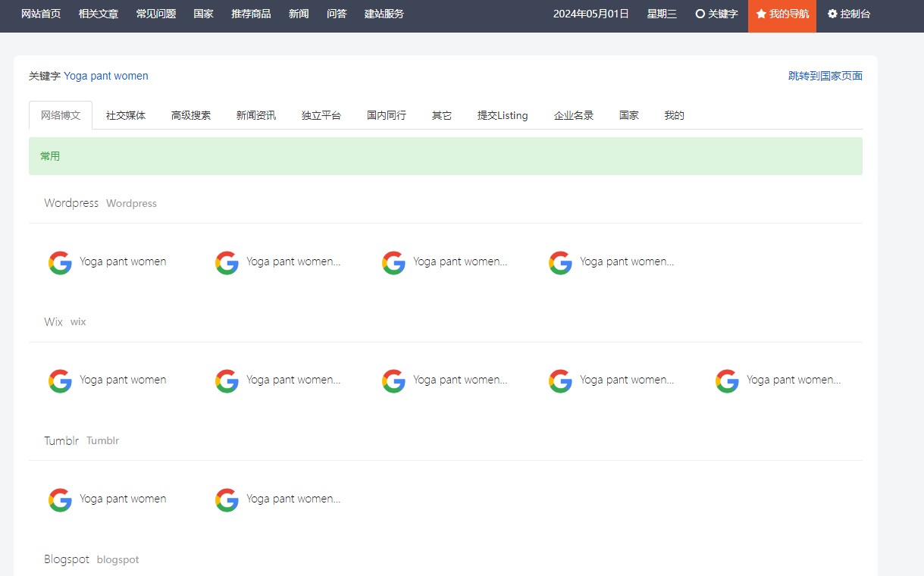Open 国家 in the top navigation bar
924x576 pixels.
204,14
